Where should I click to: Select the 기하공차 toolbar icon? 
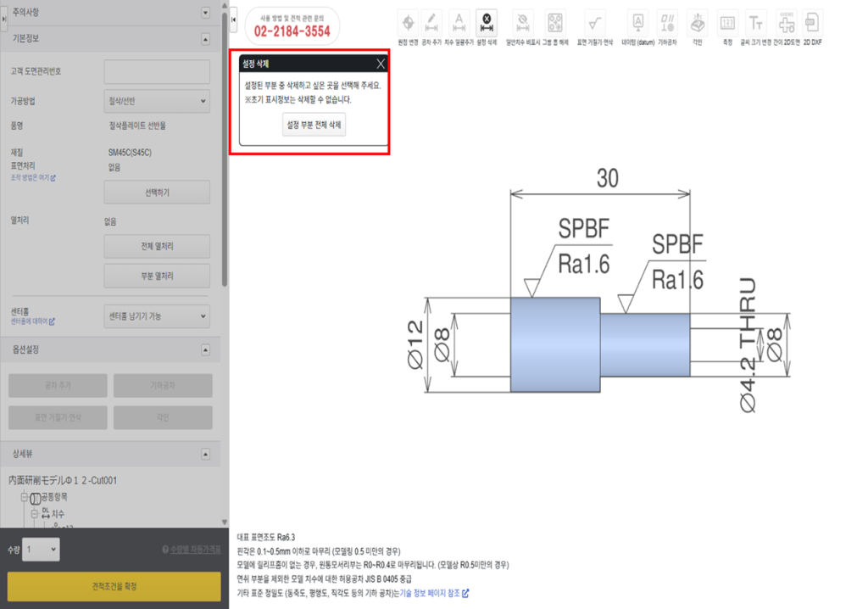pyautogui.click(x=667, y=23)
